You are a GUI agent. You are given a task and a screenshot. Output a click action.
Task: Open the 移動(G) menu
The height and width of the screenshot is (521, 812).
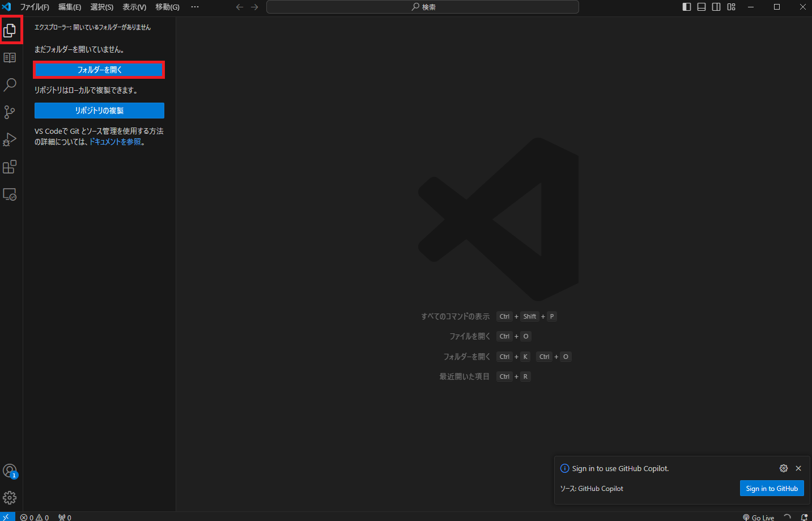click(167, 7)
